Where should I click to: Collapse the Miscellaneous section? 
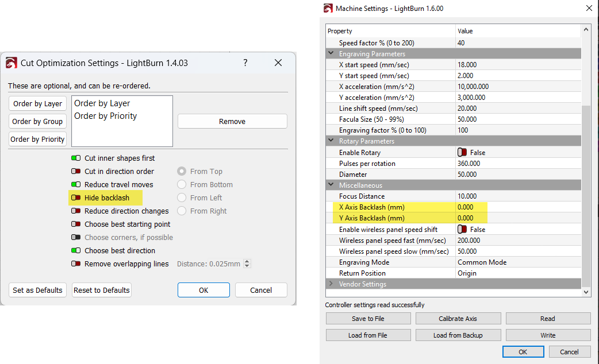point(331,185)
